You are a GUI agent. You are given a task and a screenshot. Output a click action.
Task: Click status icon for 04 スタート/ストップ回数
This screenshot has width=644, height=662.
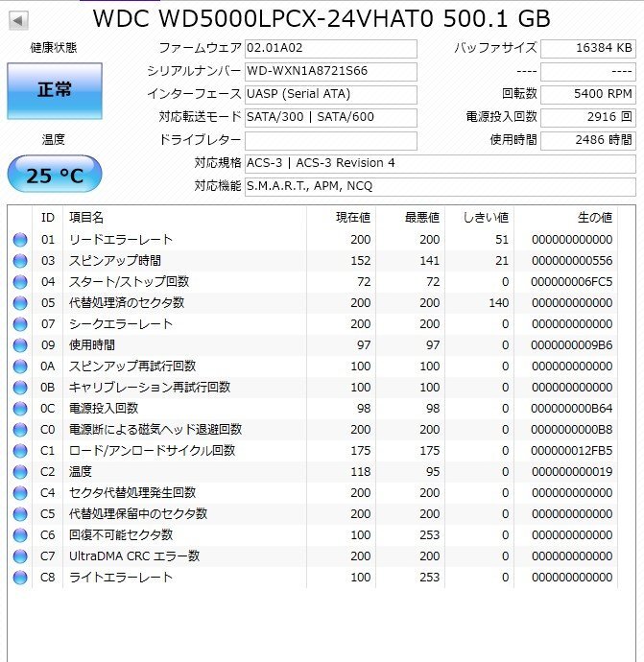pyautogui.click(x=20, y=282)
